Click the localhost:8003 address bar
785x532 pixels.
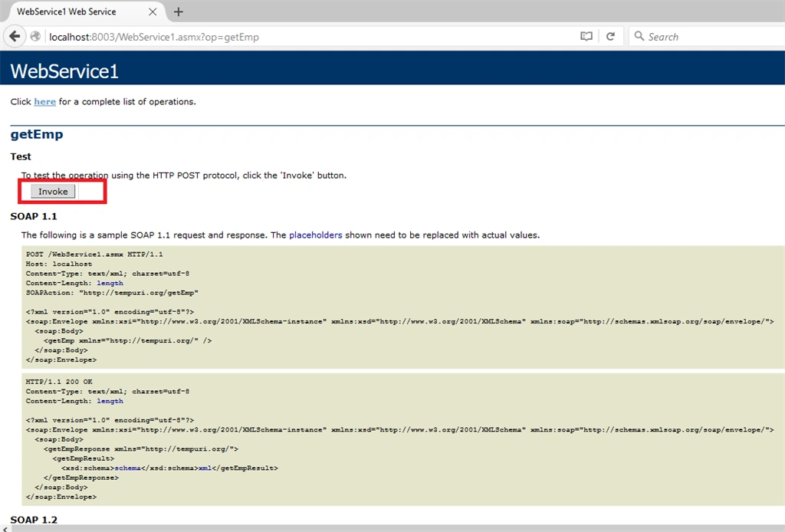click(310, 37)
